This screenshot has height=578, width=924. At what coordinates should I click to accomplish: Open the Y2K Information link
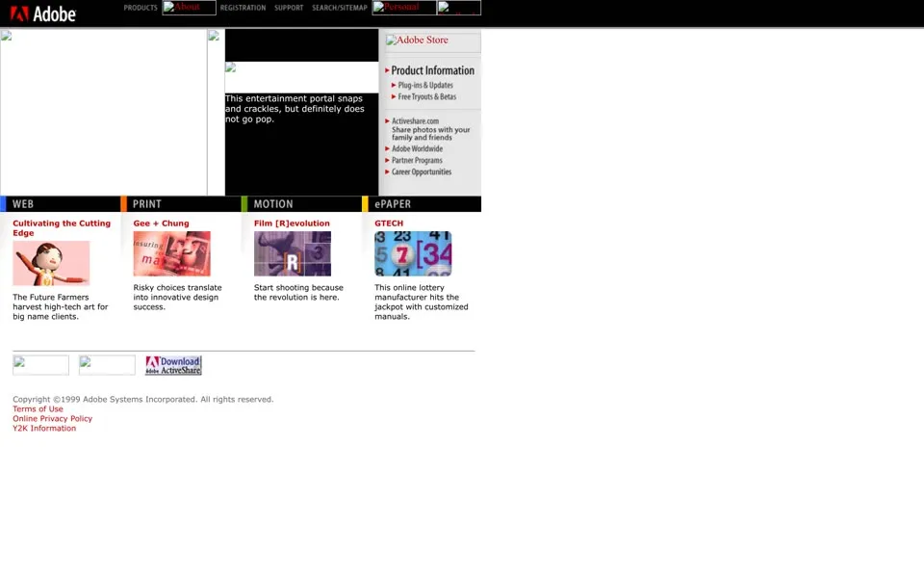(x=44, y=428)
